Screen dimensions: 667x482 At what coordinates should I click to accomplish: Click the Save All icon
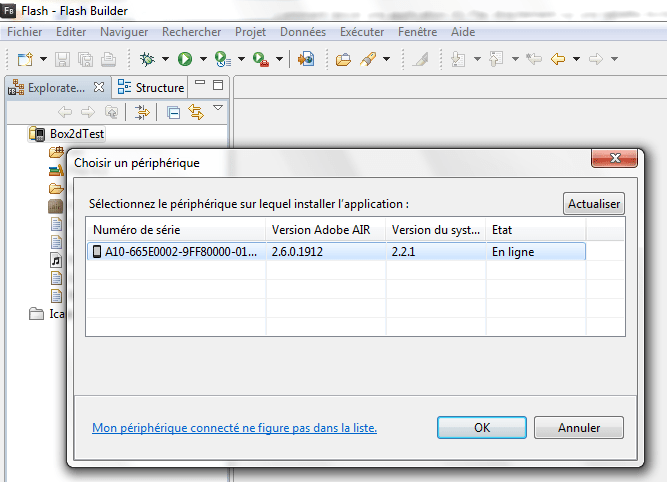(x=86, y=59)
